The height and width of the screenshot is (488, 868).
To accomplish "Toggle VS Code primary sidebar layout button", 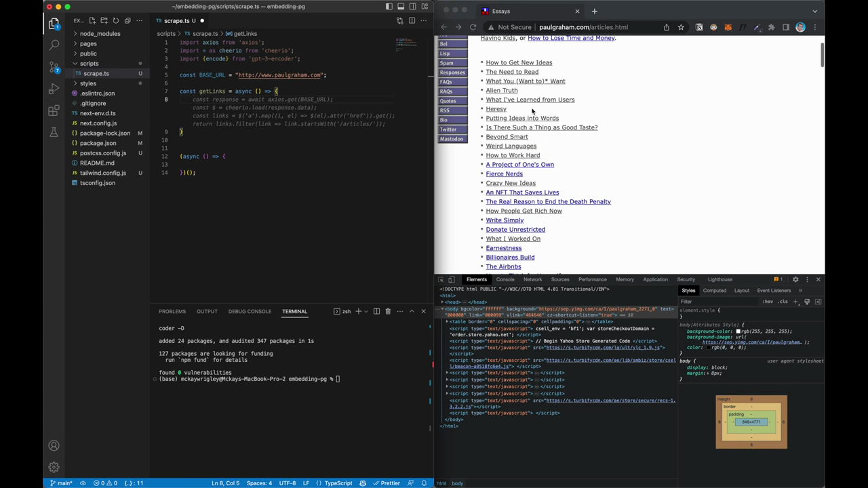I will pos(389,6).
